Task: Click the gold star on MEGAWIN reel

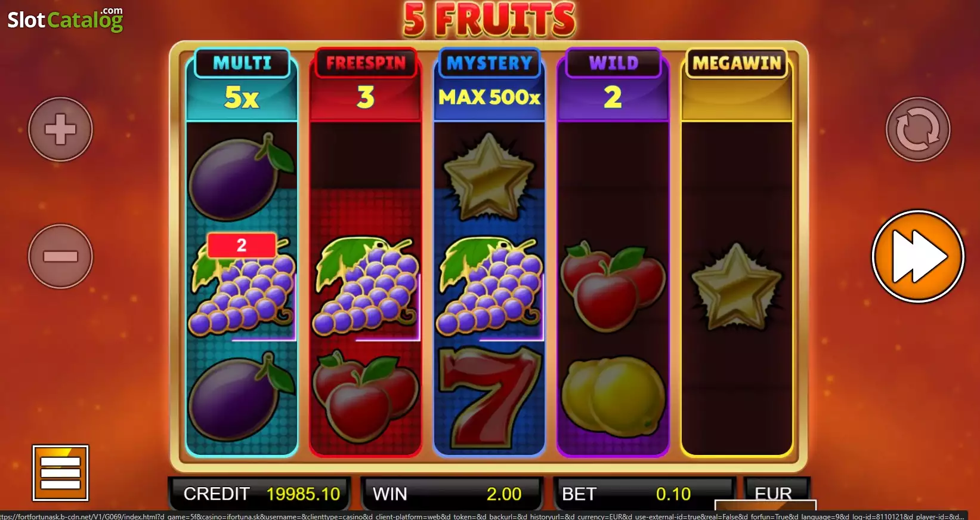Action: [736, 287]
